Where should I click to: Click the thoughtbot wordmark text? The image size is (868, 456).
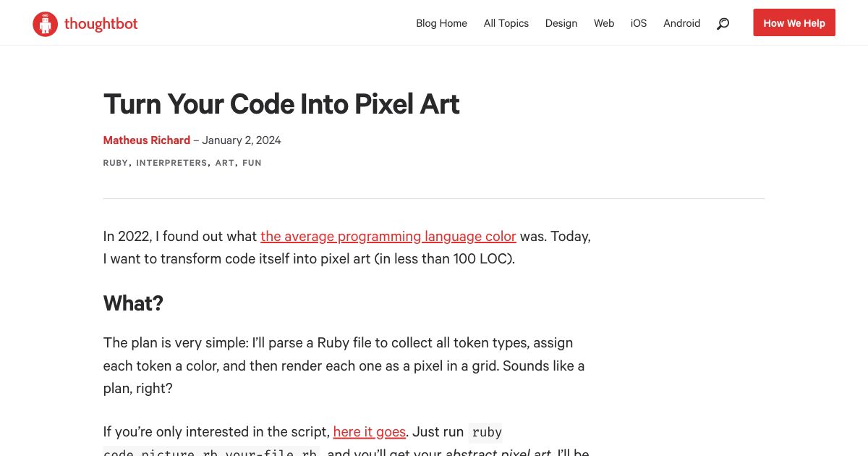tap(101, 23)
